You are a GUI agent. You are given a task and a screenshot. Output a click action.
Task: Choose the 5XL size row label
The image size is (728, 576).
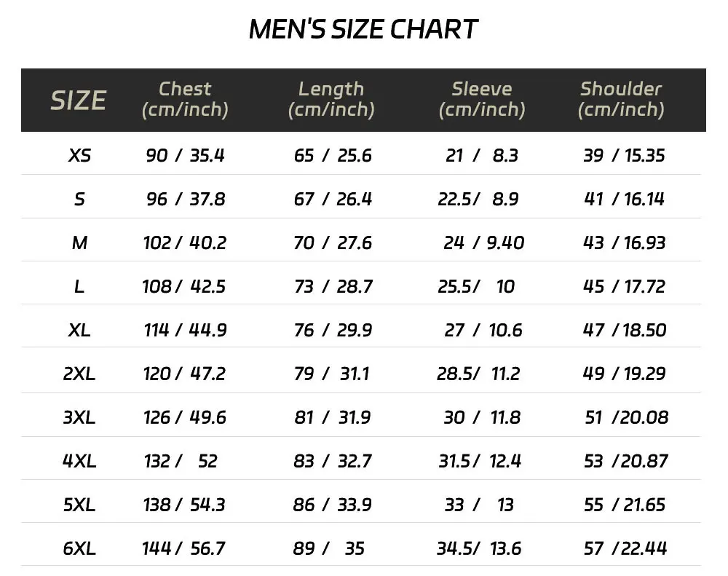tap(79, 505)
